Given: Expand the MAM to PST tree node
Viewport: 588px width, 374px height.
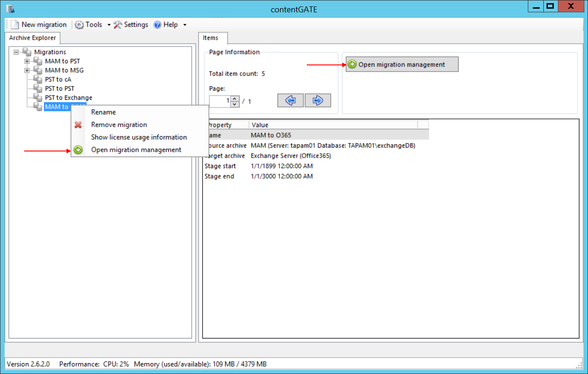Looking at the screenshot, I should [x=27, y=61].
